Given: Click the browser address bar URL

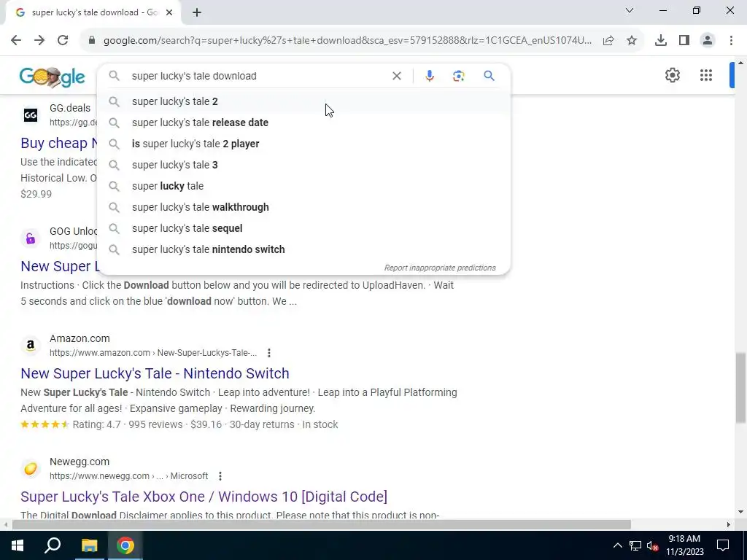Looking at the screenshot, I should click(x=347, y=41).
